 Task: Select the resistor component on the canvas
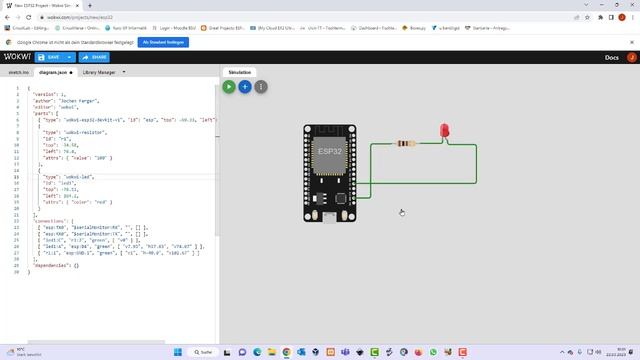pos(406,143)
